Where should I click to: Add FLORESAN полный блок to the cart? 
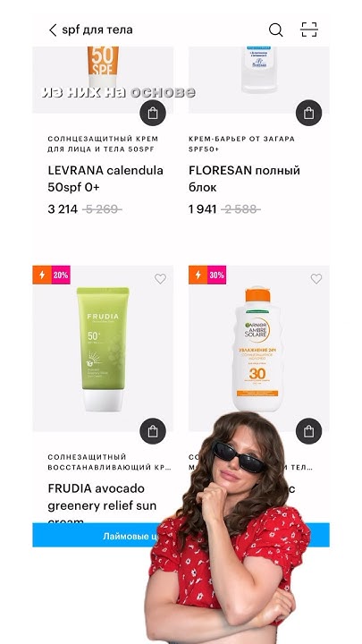pyautogui.click(x=308, y=113)
